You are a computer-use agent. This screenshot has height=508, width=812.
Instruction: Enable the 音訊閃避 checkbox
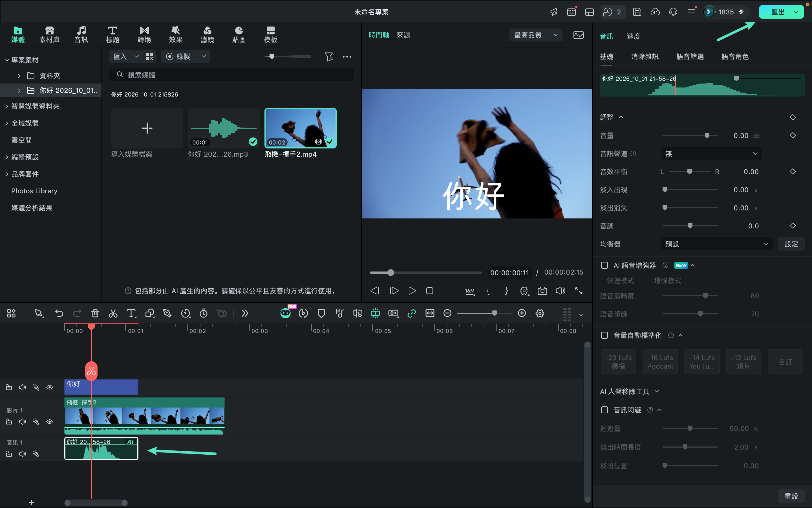pos(604,410)
